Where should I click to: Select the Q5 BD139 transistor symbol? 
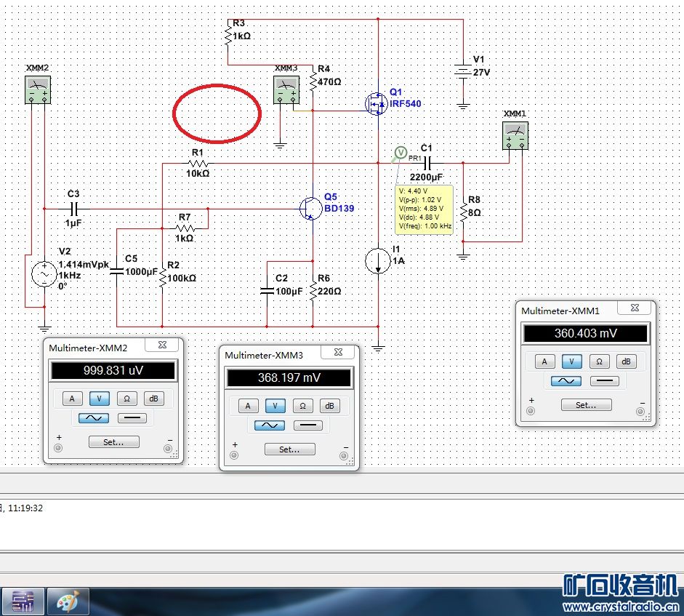[312, 209]
